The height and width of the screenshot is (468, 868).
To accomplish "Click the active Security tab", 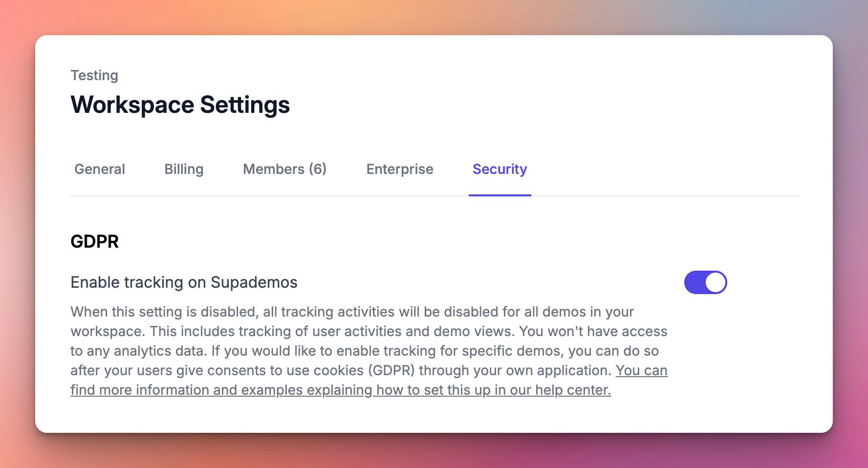I will [499, 169].
